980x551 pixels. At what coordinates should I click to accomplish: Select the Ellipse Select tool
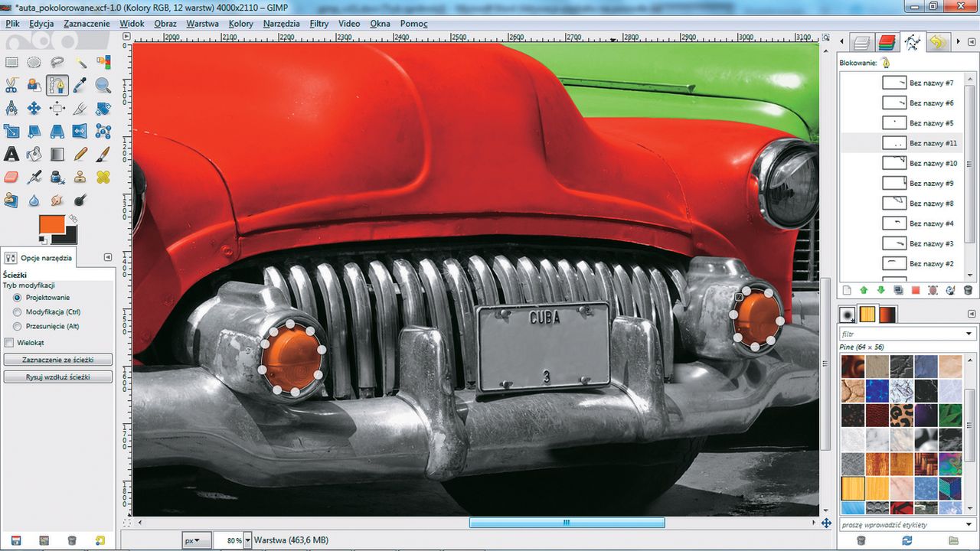[34, 63]
